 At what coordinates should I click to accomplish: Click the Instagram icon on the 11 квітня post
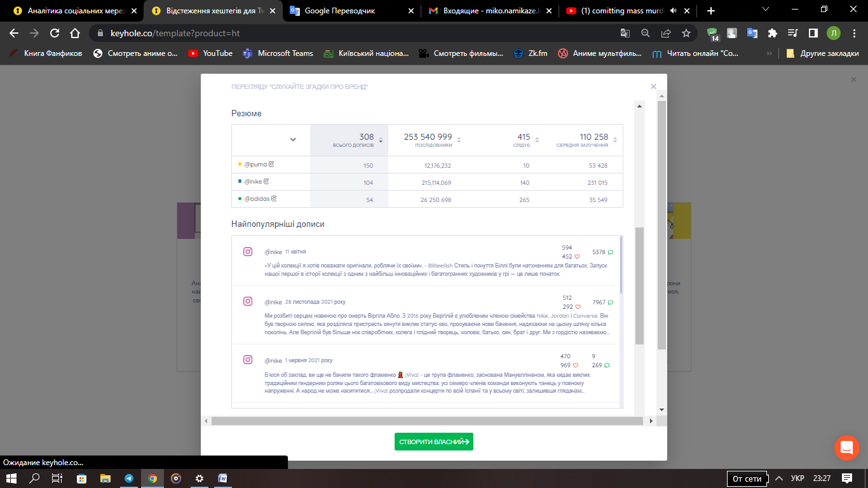pos(248,252)
